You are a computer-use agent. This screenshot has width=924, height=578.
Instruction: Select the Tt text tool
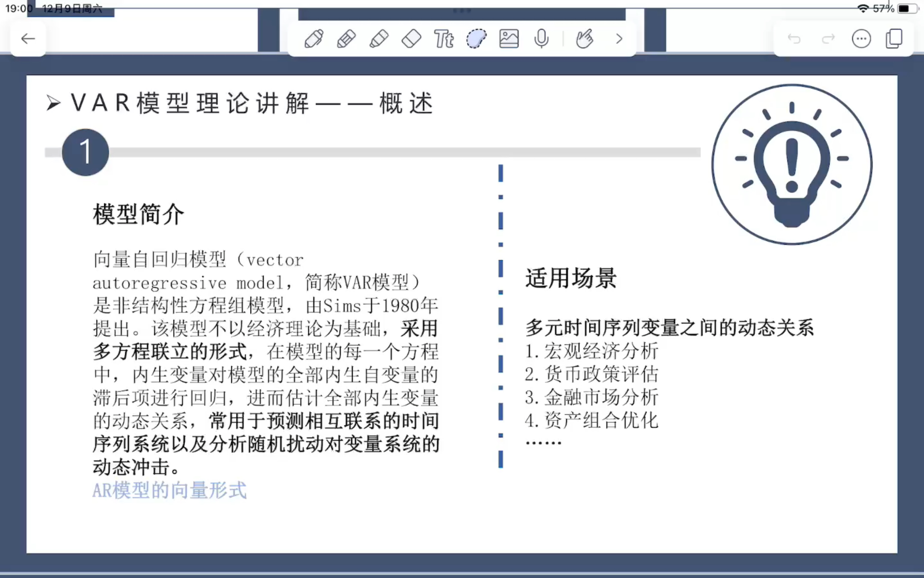click(x=444, y=39)
